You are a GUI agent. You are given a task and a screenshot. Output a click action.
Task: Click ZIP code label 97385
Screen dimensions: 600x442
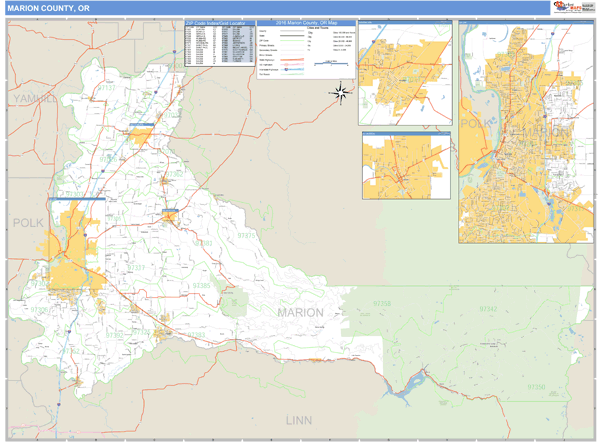[201, 285]
